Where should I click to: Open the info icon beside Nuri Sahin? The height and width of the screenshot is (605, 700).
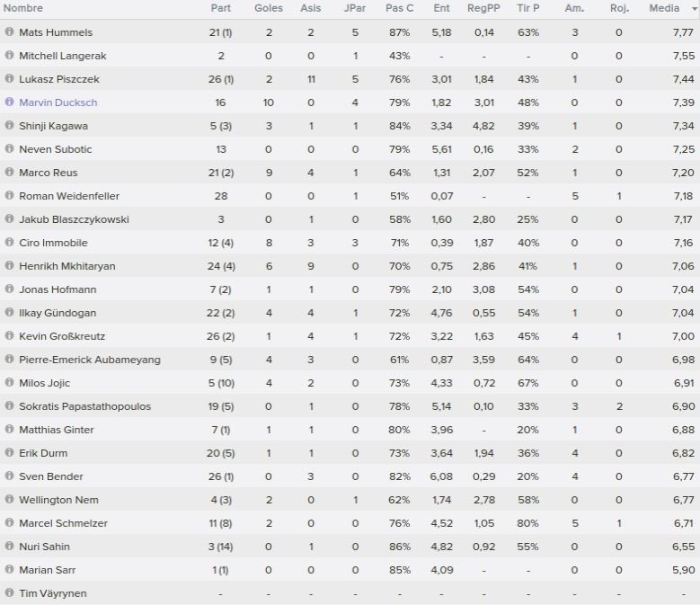click(x=9, y=546)
